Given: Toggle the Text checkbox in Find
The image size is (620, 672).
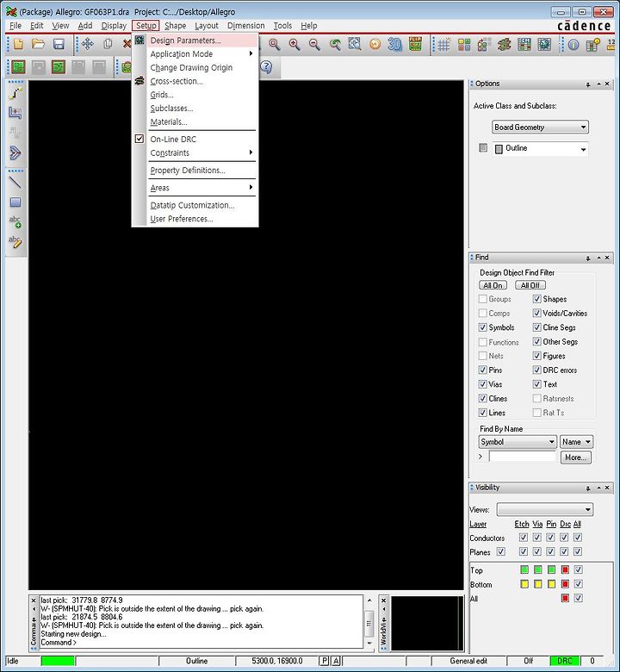Looking at the screenshot, I should pyautogui.click(x=536, y=384).
